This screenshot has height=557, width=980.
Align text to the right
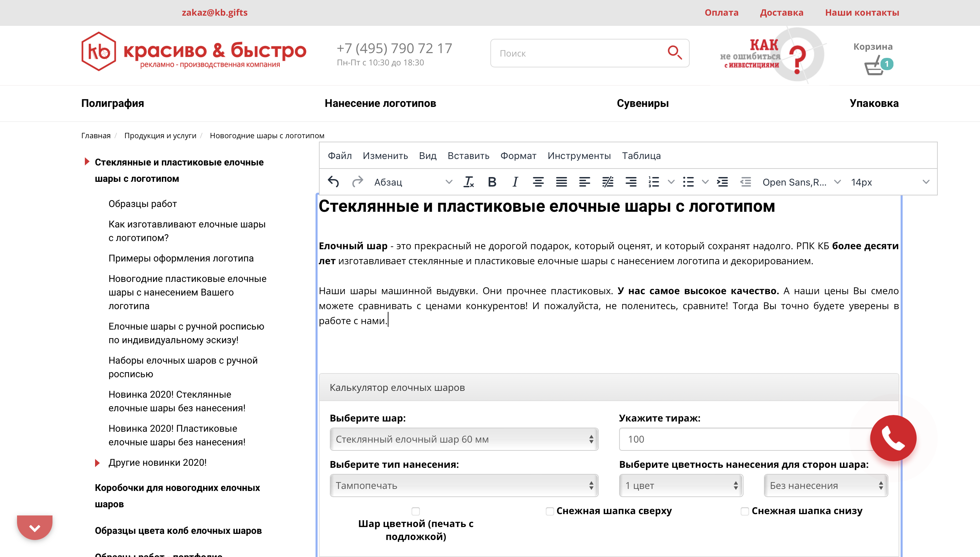click(x=631, y=182)
